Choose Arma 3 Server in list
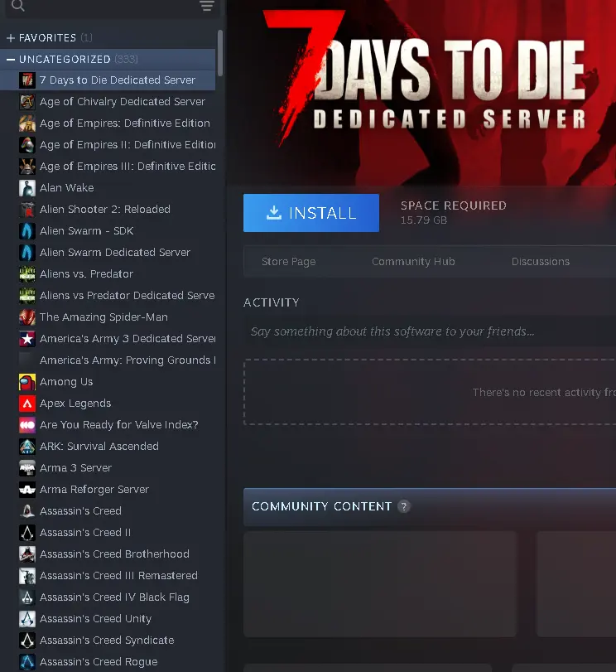Viewport: 616px width, 672px height. (108, 468)
